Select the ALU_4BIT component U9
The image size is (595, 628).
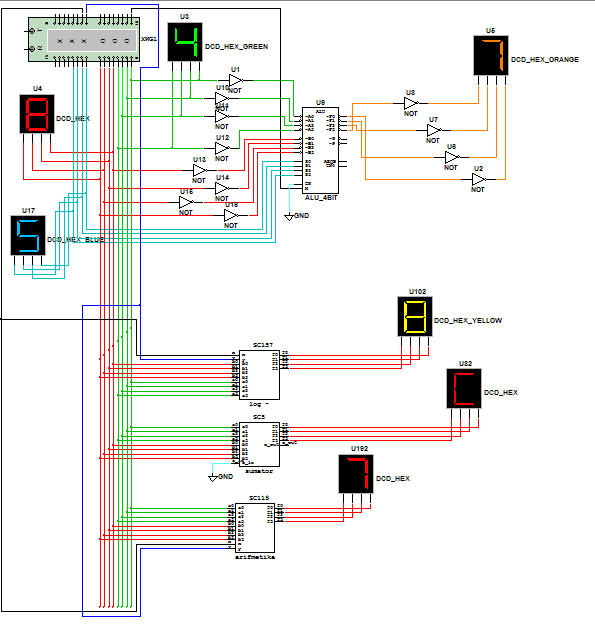point(320,151)
